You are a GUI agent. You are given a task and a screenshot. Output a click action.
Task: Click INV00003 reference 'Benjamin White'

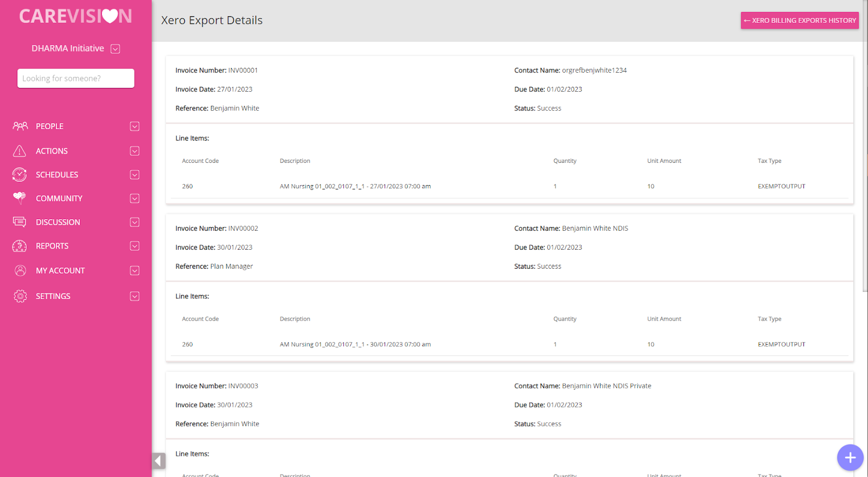[x=235, y=424]
